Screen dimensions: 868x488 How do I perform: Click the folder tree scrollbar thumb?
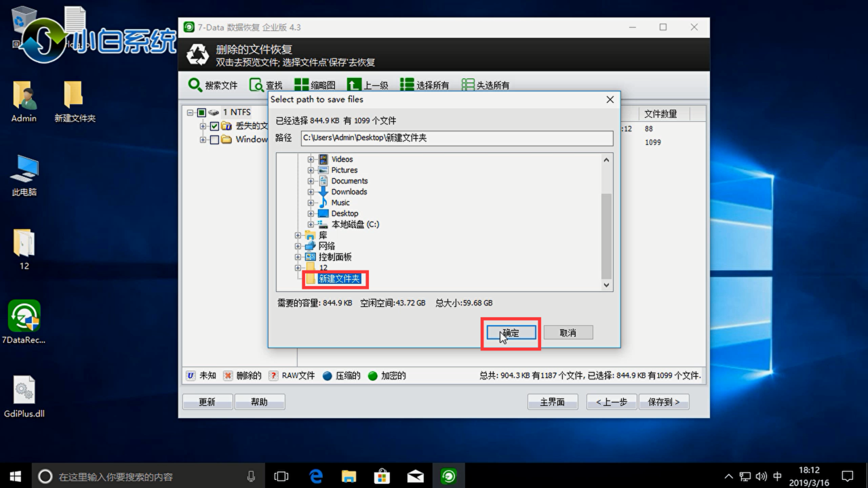point(607,235)
